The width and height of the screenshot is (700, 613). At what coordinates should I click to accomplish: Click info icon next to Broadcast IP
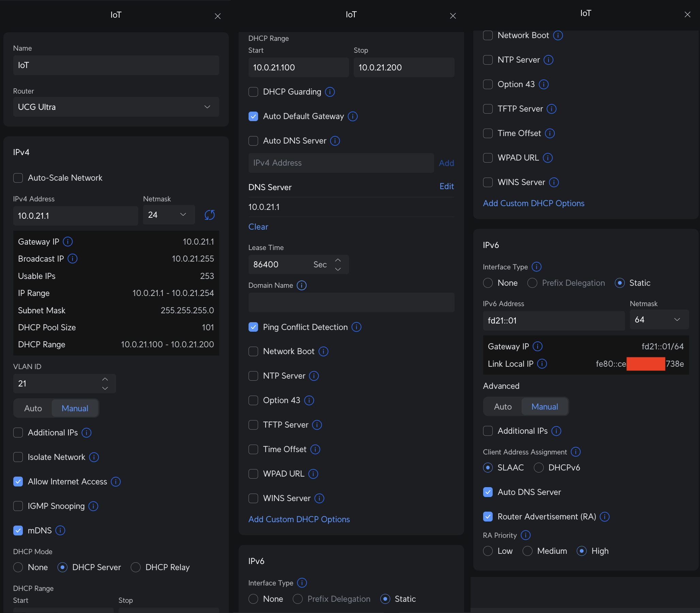[73, 259]
